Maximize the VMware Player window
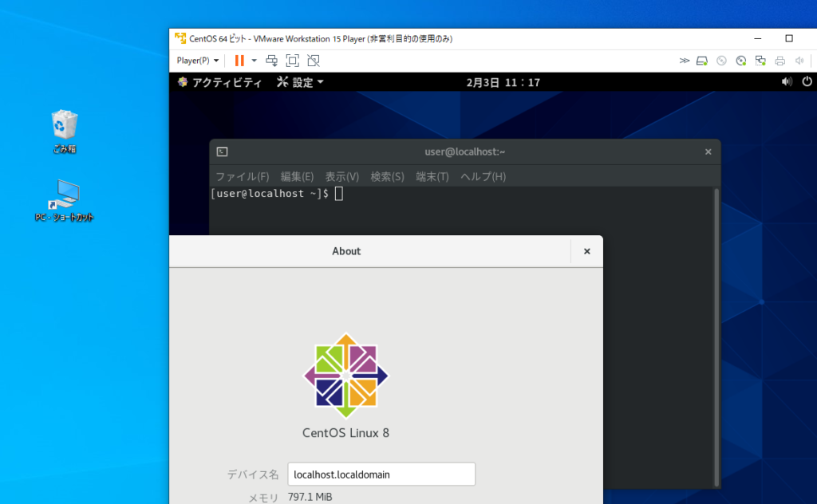 pos(789,38)
